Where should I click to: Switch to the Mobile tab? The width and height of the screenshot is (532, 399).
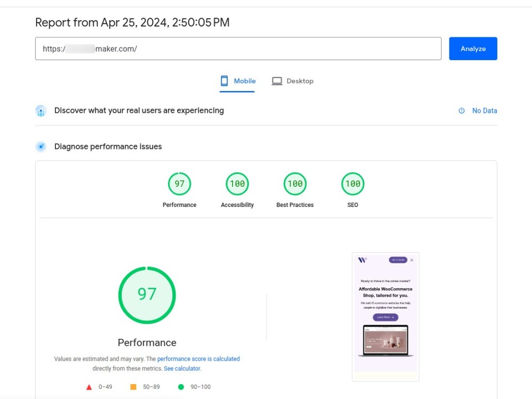point(237,81)
